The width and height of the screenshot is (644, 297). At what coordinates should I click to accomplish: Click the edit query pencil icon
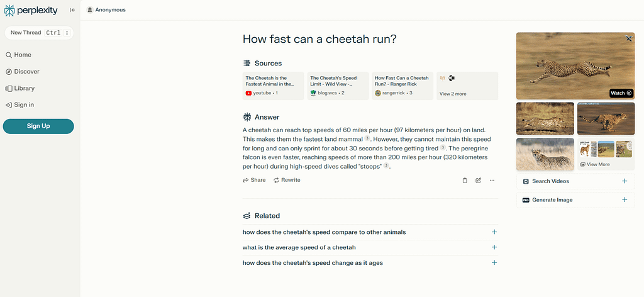(479, 180)
